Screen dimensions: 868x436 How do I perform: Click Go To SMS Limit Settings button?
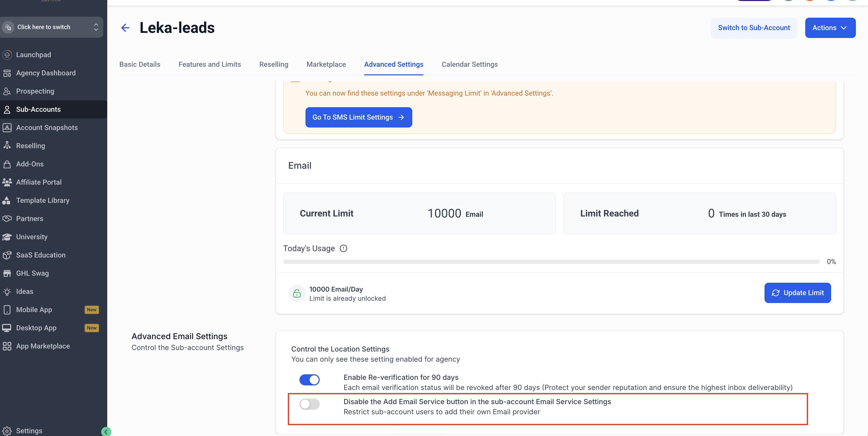tap(359, 117)
